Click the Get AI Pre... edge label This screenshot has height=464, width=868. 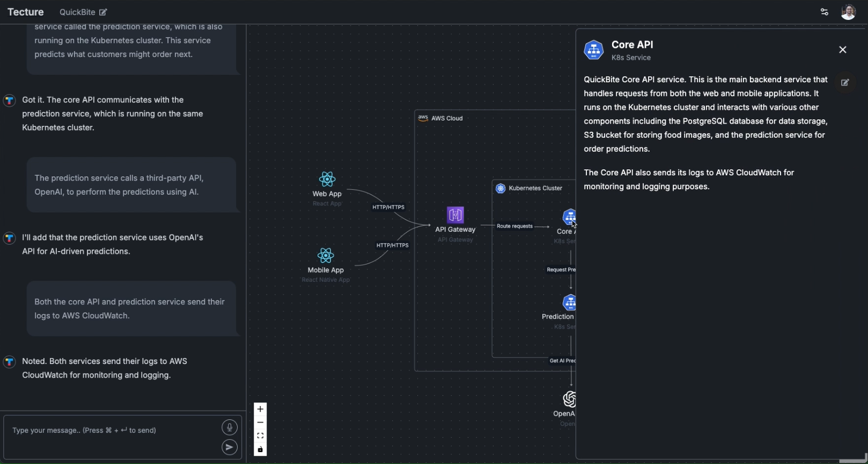562,361
